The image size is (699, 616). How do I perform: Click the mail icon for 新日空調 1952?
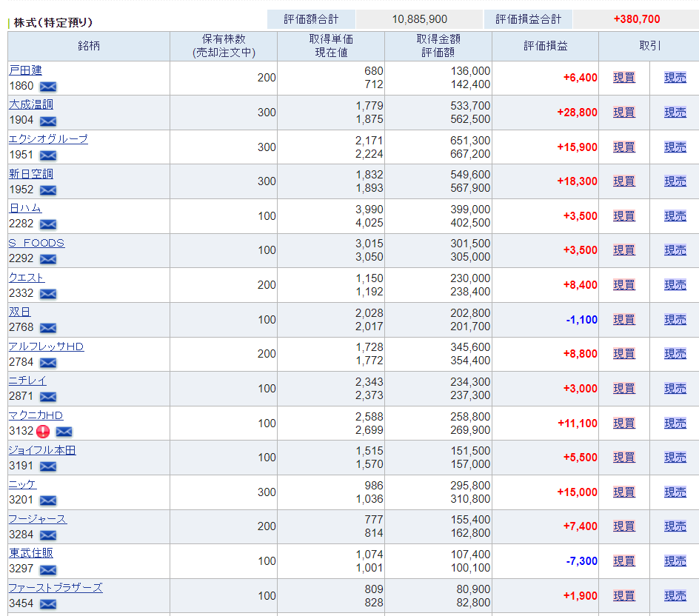(x=48, y=190)
